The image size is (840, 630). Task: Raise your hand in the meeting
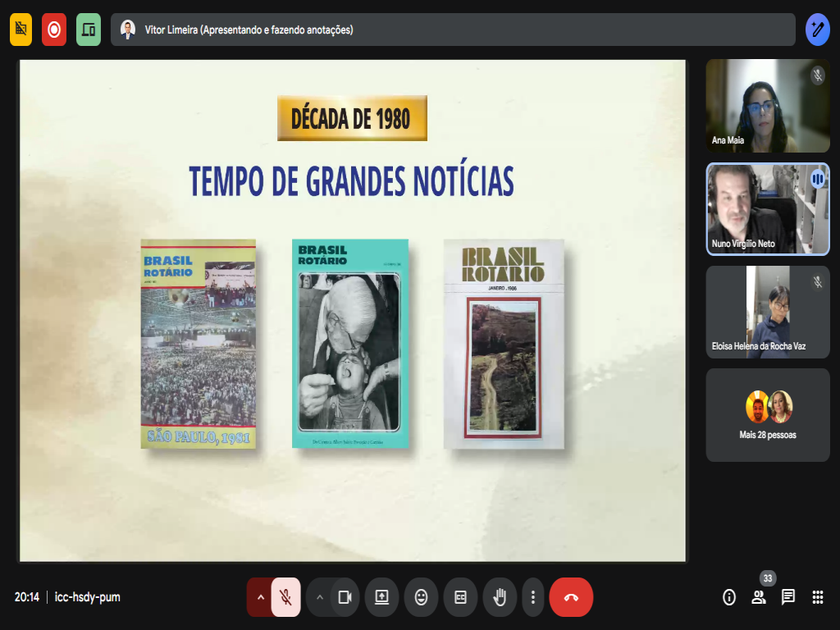(x=499, y=597)
